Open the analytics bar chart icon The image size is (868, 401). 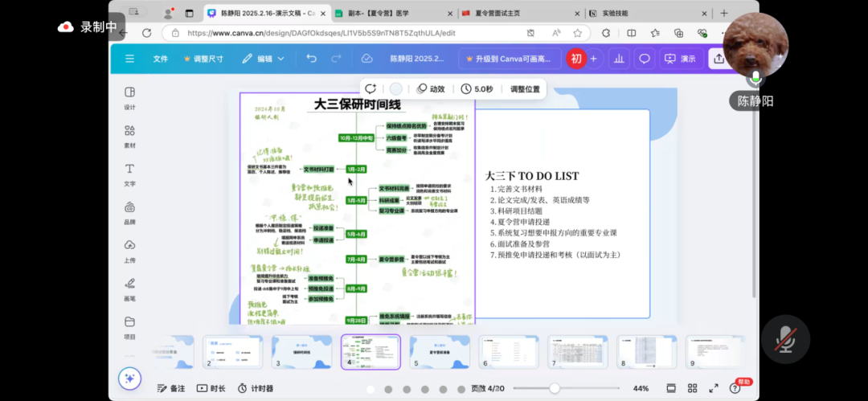pos(619,59)
